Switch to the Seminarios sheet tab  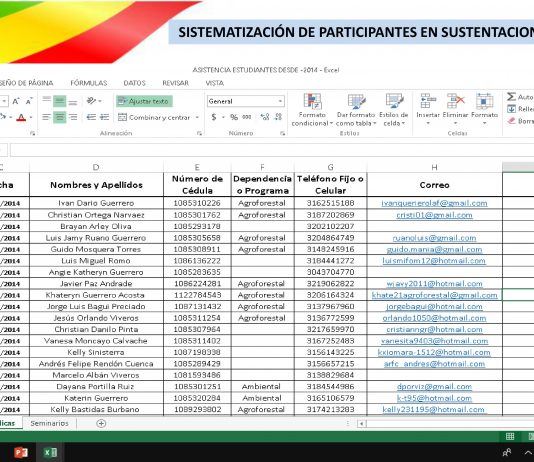49,423
